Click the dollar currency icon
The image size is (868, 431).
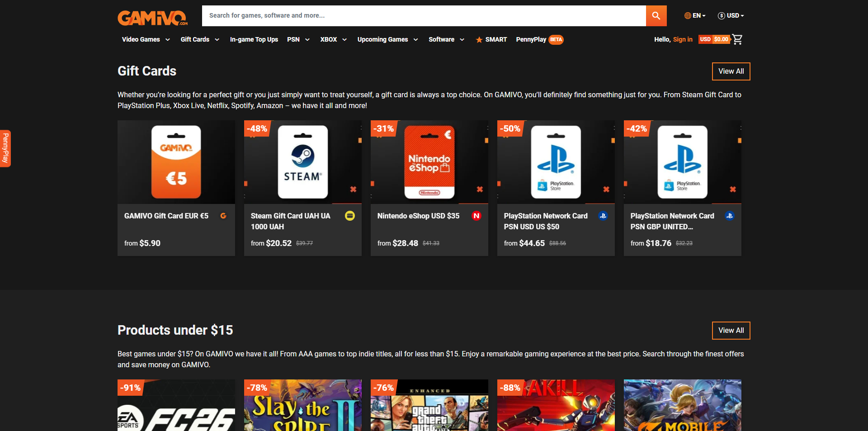722,16
